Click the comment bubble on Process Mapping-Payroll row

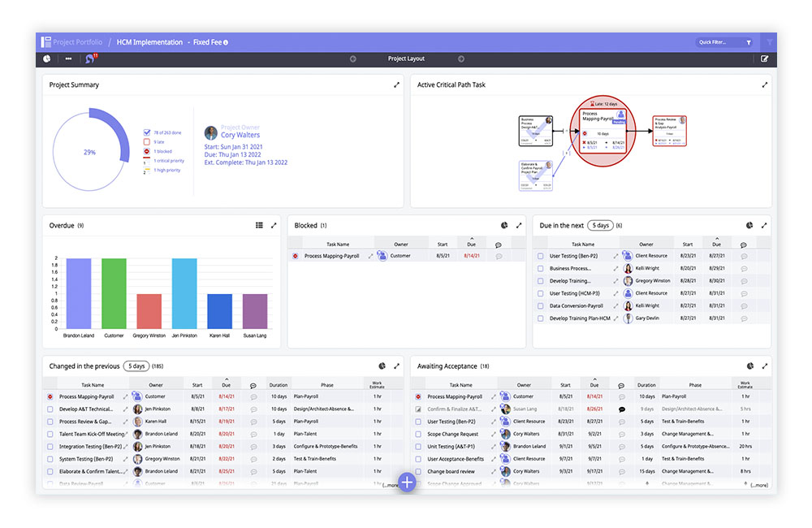[x=499, y=255]
